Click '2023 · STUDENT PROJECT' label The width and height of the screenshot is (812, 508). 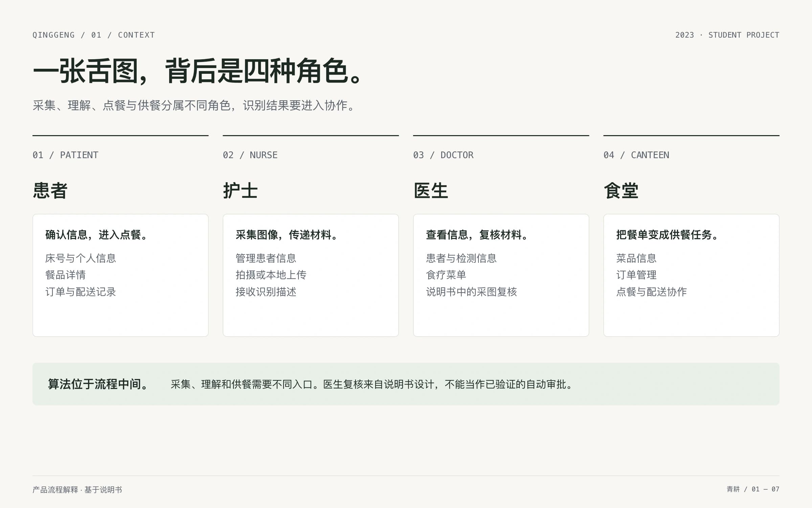point(727,35)
